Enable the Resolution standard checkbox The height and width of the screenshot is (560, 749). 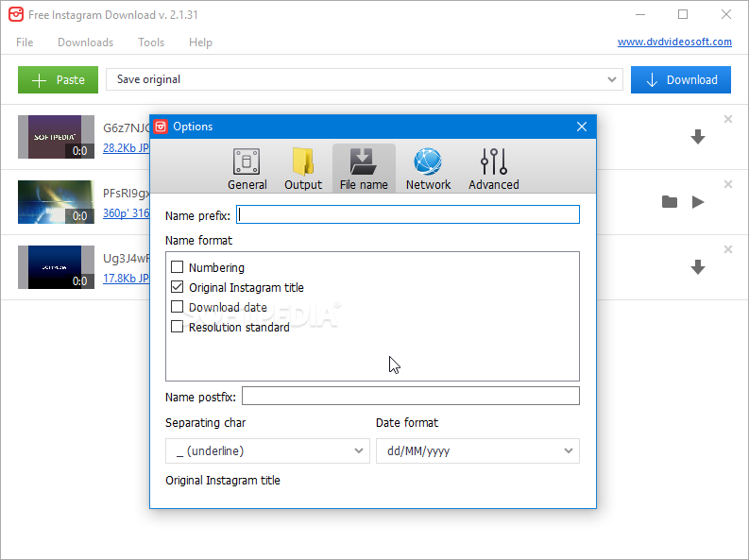[x=178, y=327]
